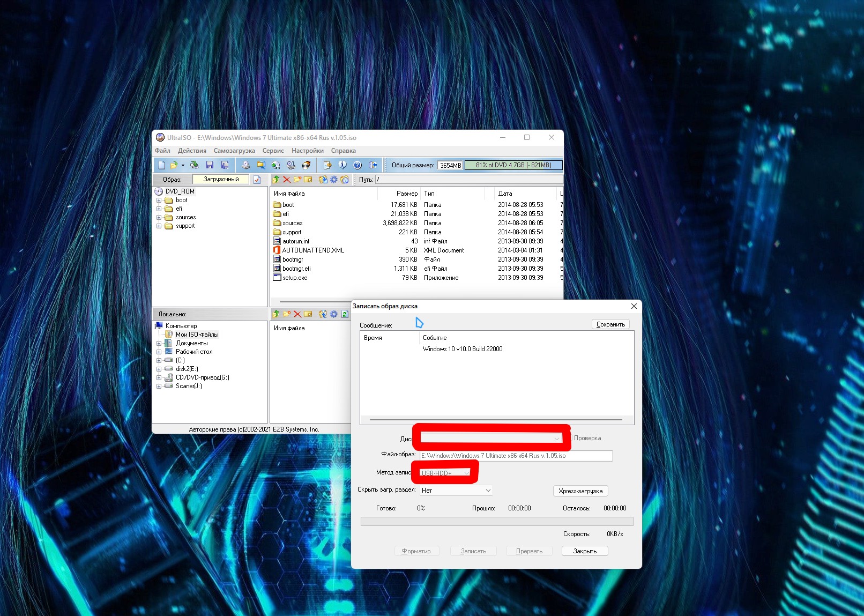Select AUTOUNATTEND.XML in the file list
The height and width of the screenshot is (616, 864).
313,250
